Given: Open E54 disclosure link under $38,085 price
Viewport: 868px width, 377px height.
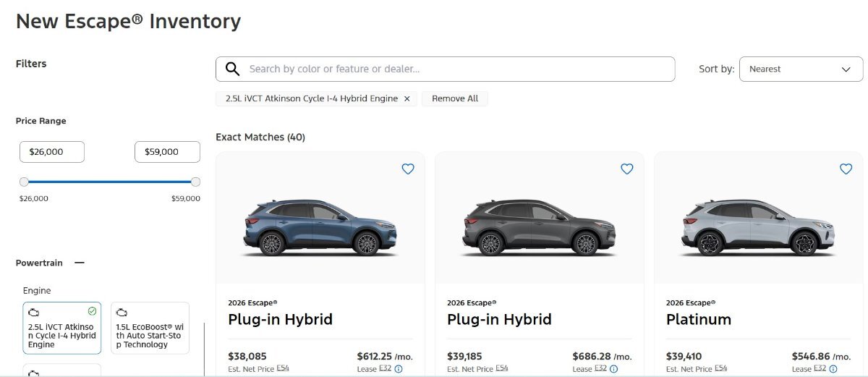Looking at the screenshot, I should pyautogui.click(x=283, y=368).
